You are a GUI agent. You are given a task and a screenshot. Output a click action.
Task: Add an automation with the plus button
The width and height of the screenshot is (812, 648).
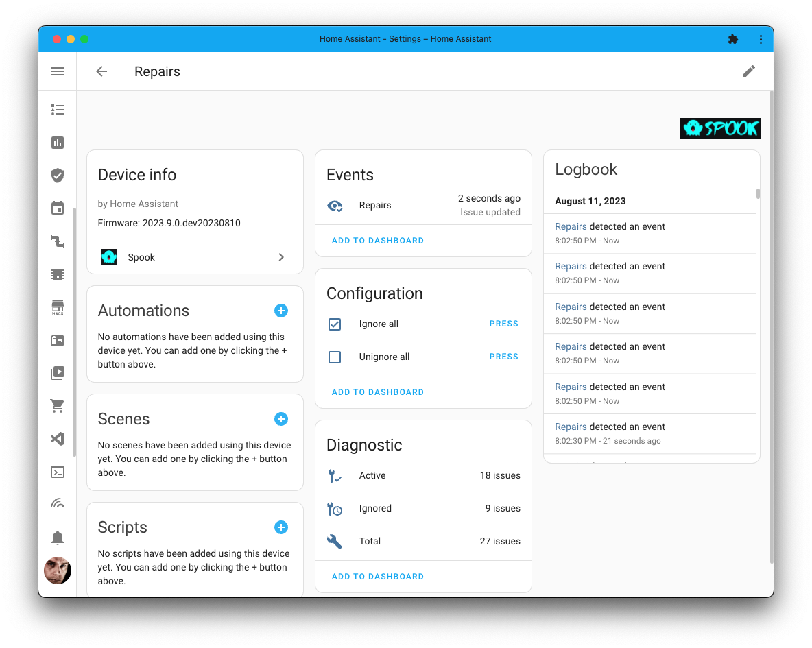(x=281, y=311)
